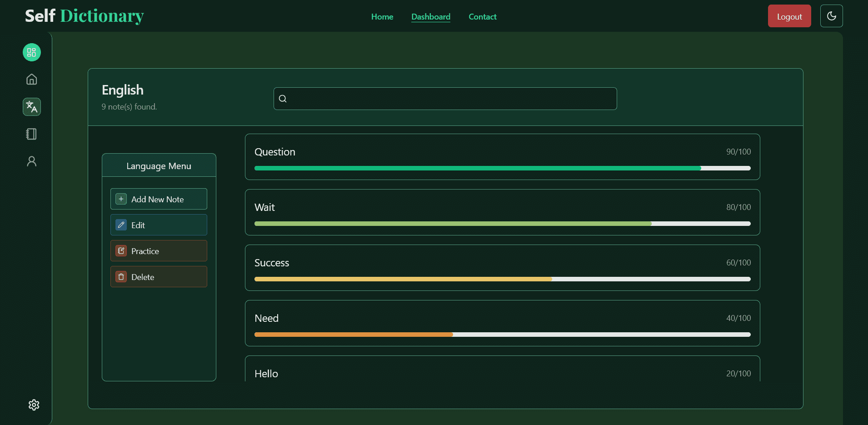Open the settings gear icon

tap(34, 405)
